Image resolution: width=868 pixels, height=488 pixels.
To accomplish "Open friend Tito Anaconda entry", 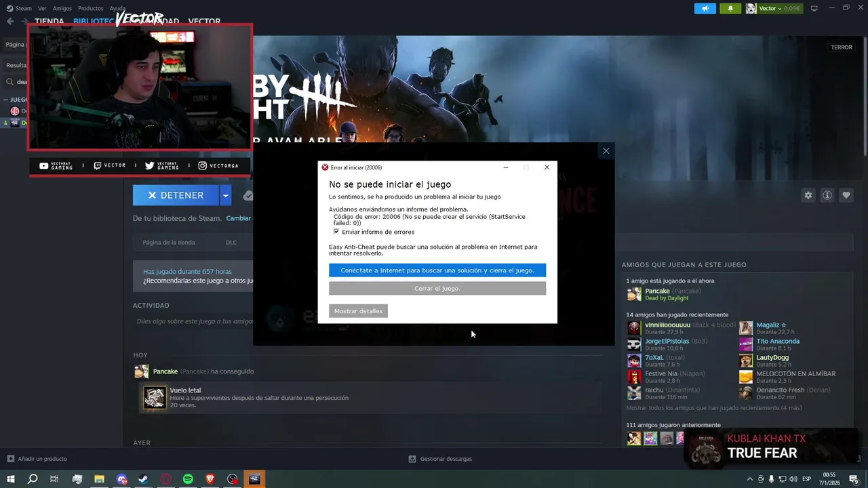I will (x=770, y=344).
